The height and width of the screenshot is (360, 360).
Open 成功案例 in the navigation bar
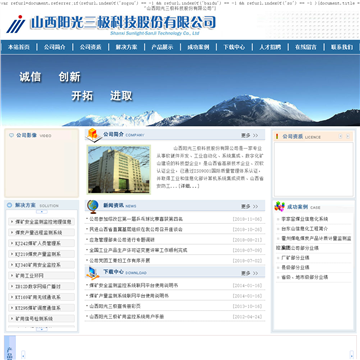click(x=198, y=47)
